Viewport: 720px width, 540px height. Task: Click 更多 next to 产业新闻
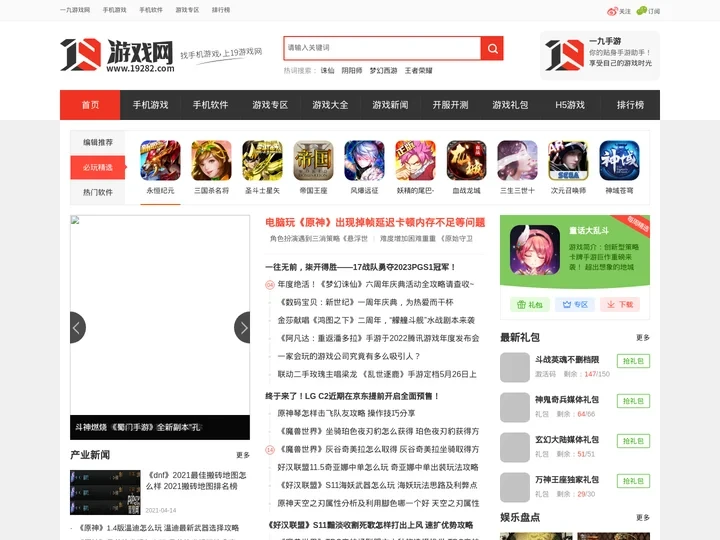[x=243, y=455]
